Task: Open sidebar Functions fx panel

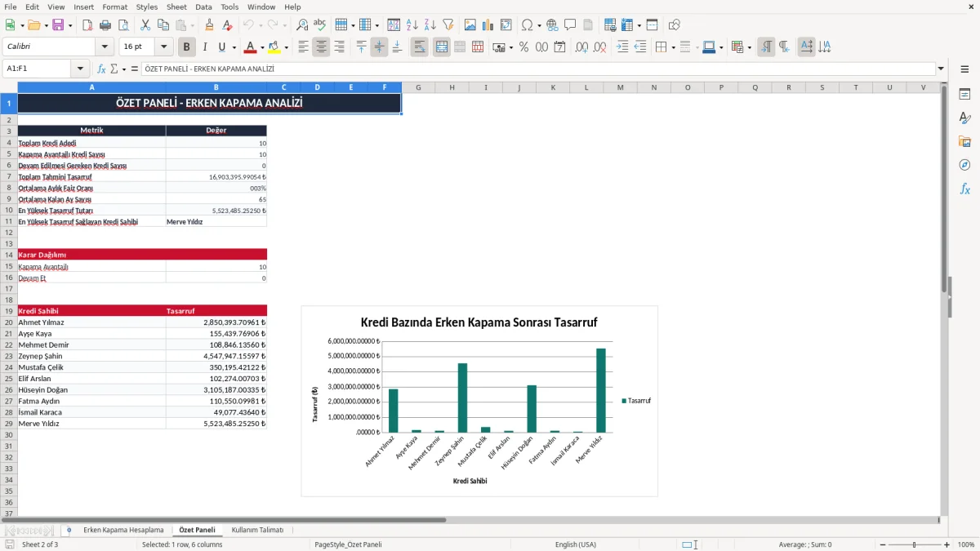Action: click(x=964, y=189)
